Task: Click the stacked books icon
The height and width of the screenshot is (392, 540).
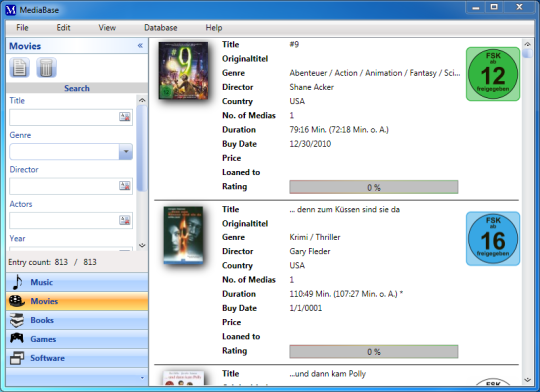Action: click(17, 320)
